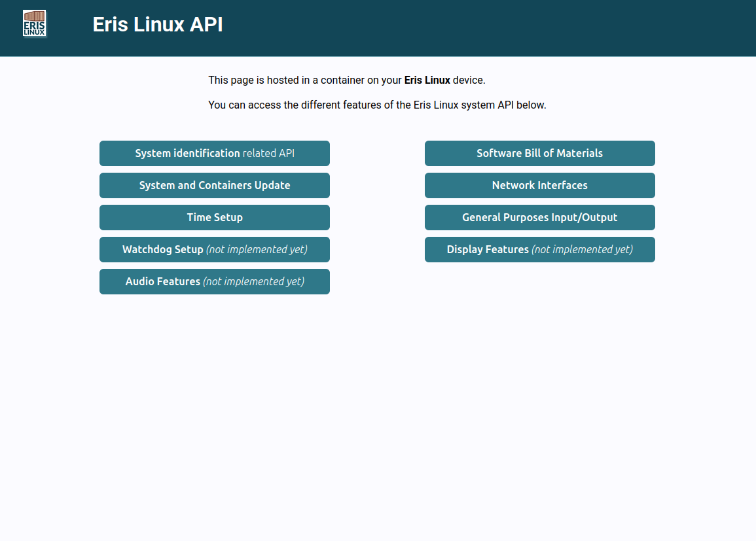Click the sentence about the page hosted in a container

pos(347,80)
